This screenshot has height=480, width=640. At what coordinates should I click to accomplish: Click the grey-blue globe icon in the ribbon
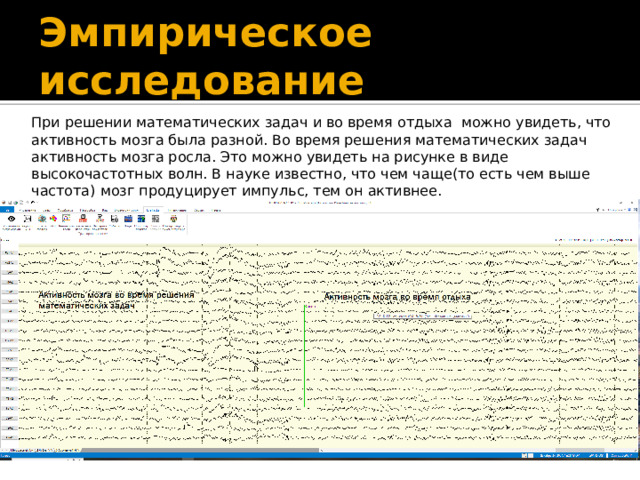[42, 219]
